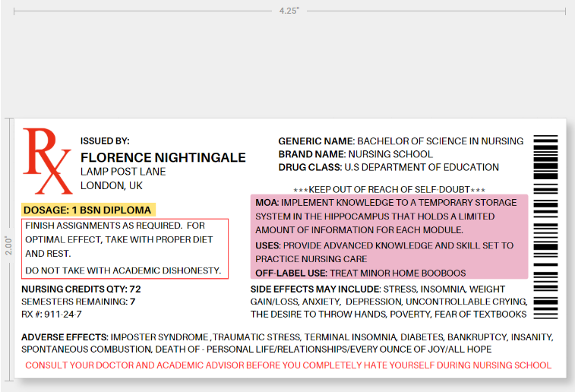Select the SIDE EFFECTS MAY INCLUDE paragraph
575x392 pixels.
coord(388,302)
